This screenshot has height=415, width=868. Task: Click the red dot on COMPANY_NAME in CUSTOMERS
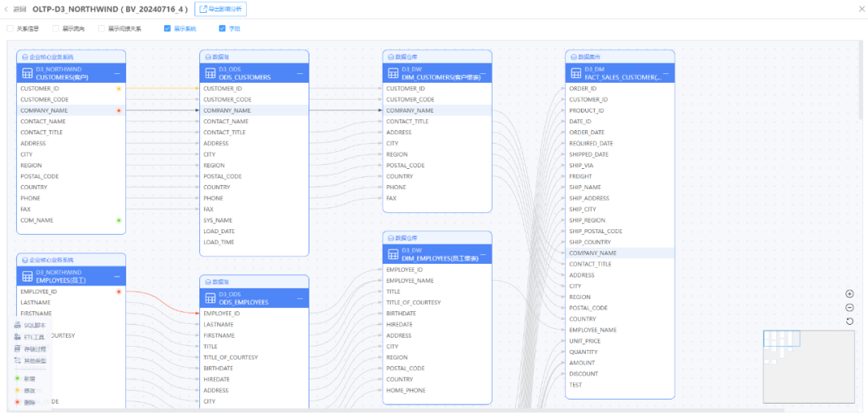119,110
